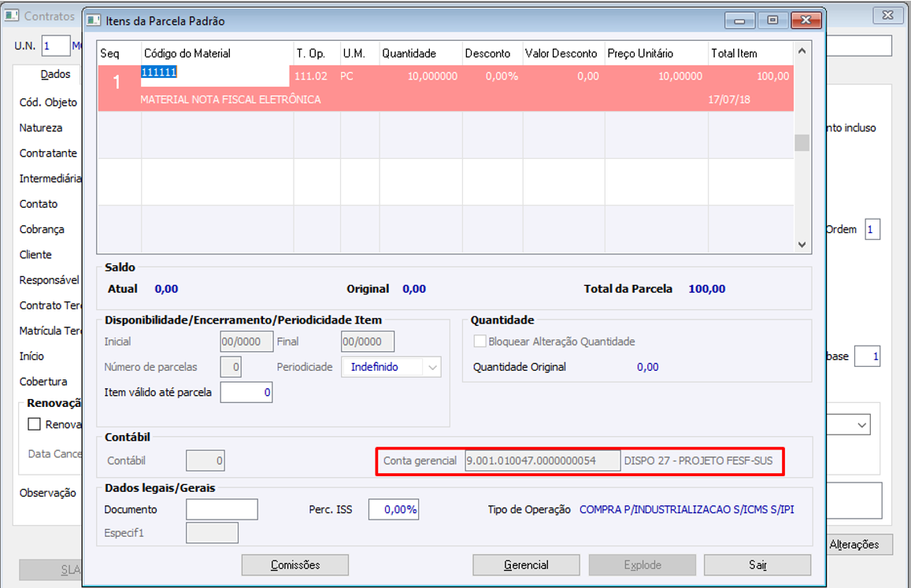Viewport: 911px width, 588px height.
Task: Click the disabled Explode button
Action: 642,564
